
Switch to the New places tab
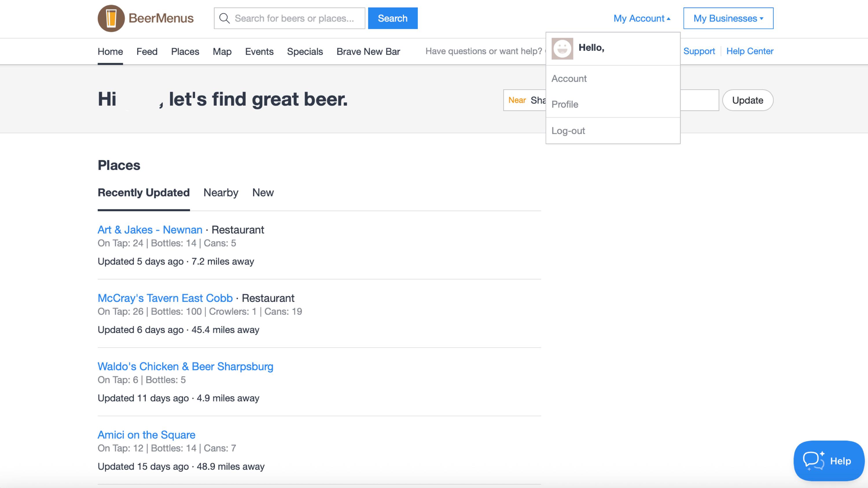coord(263,193)
